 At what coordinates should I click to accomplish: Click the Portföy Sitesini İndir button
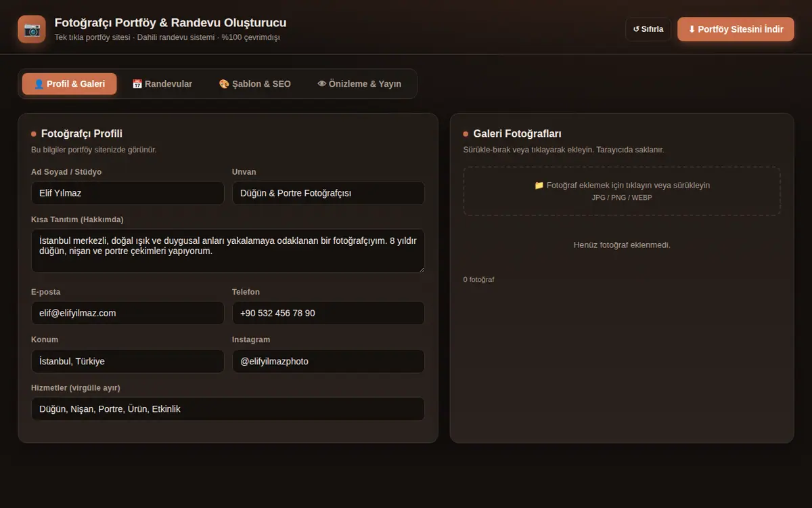[x=736, y=29]
